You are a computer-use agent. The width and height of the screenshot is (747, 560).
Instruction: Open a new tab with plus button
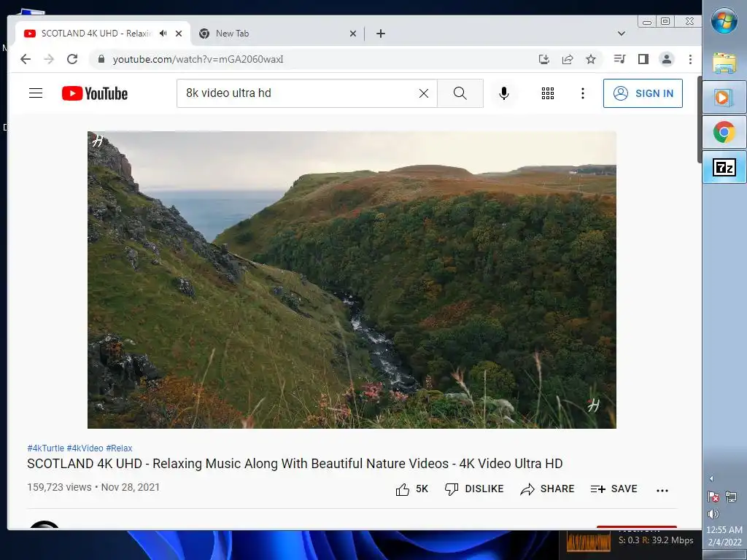(x=381, y=34)
